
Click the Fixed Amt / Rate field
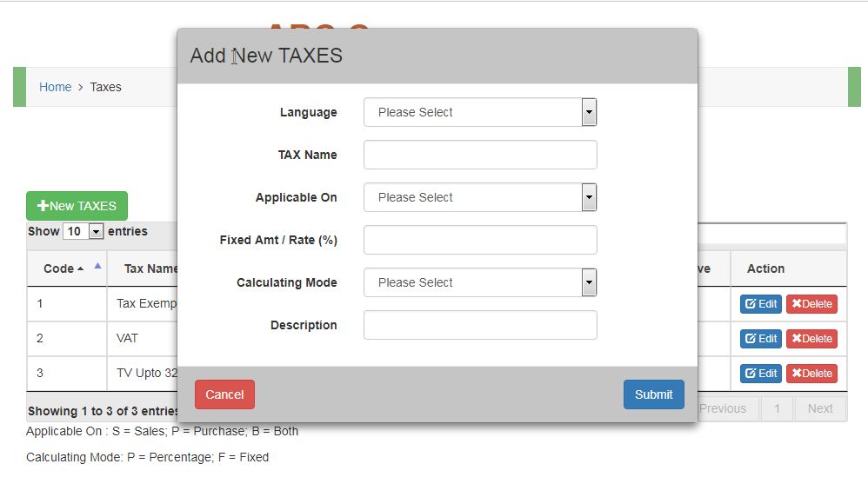click(x=479, y=240)
